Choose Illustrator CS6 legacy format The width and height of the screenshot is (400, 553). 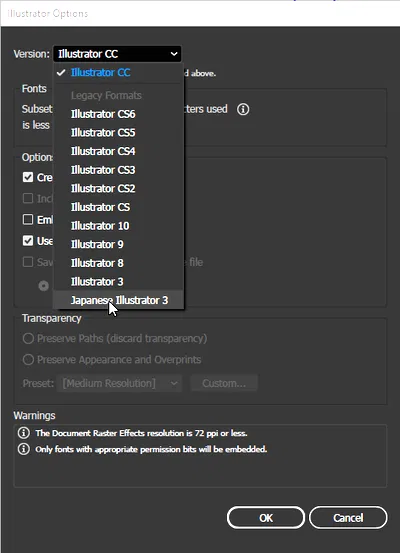(118, 114)
